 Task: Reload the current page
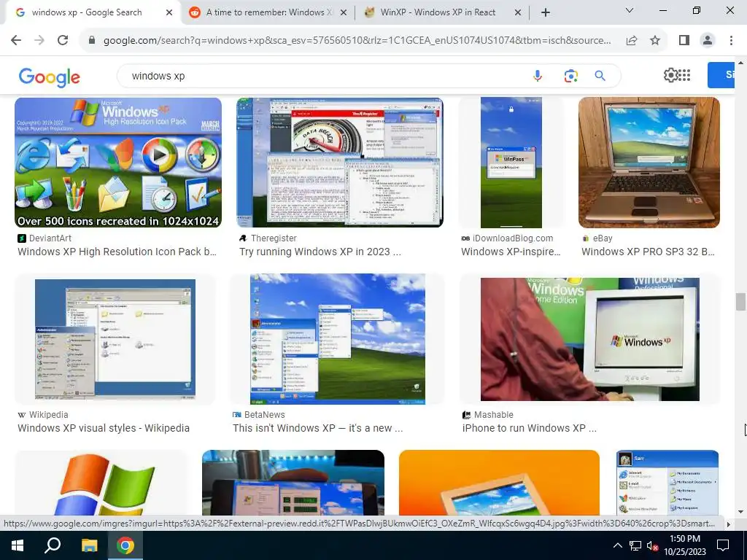click(63, 41)
